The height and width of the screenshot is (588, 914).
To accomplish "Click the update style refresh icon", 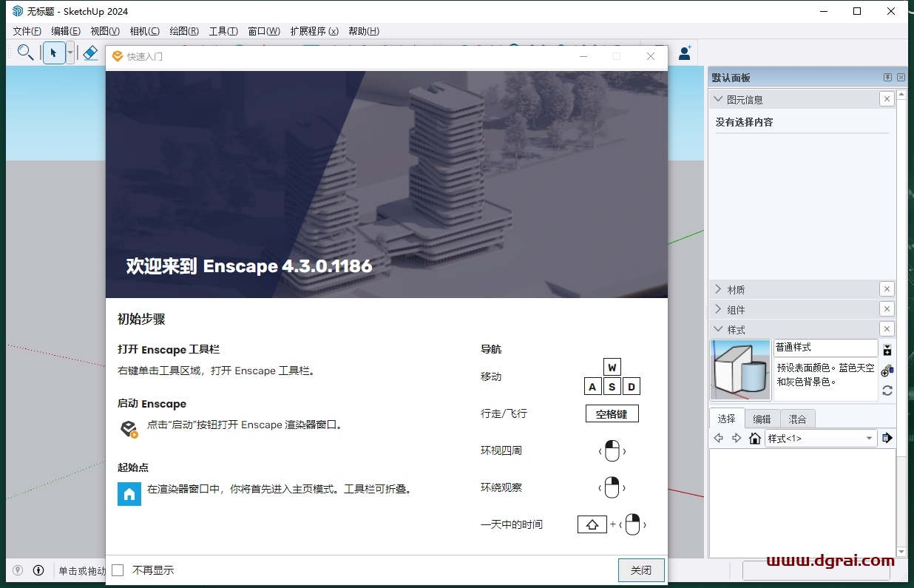I will 887,391.
